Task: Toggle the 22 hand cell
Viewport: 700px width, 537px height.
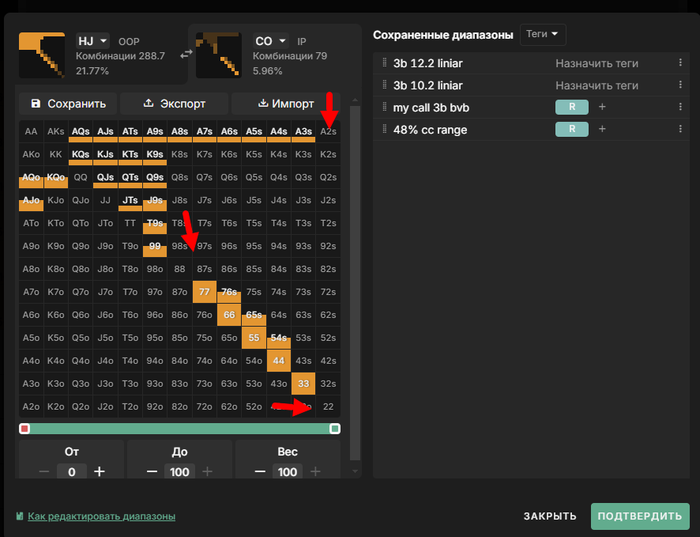Action: click(328, 407)
